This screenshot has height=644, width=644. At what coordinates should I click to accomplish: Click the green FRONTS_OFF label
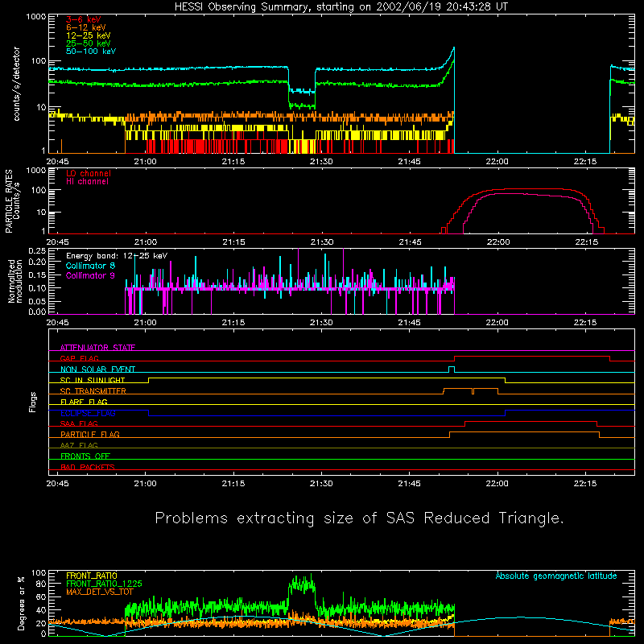pos(85,456)
